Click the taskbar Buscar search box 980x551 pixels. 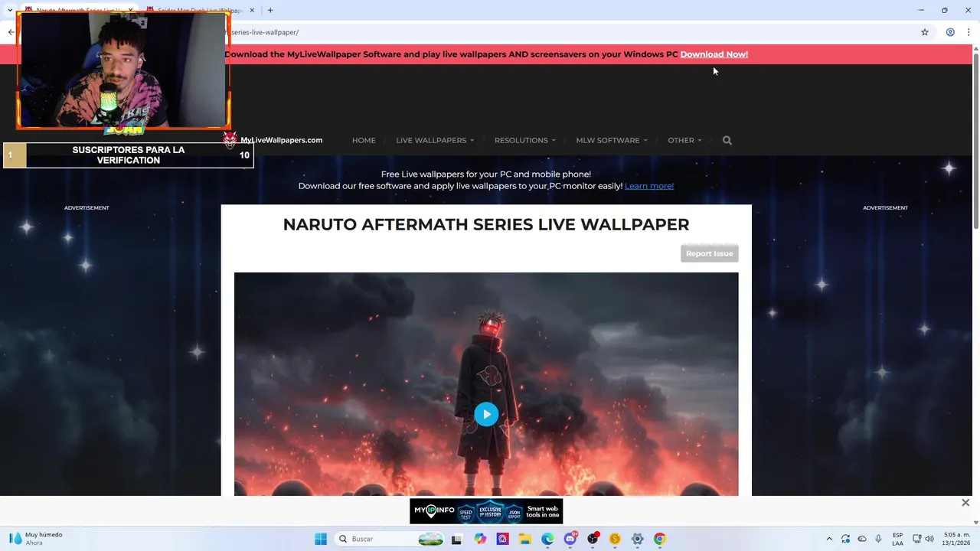390,539
